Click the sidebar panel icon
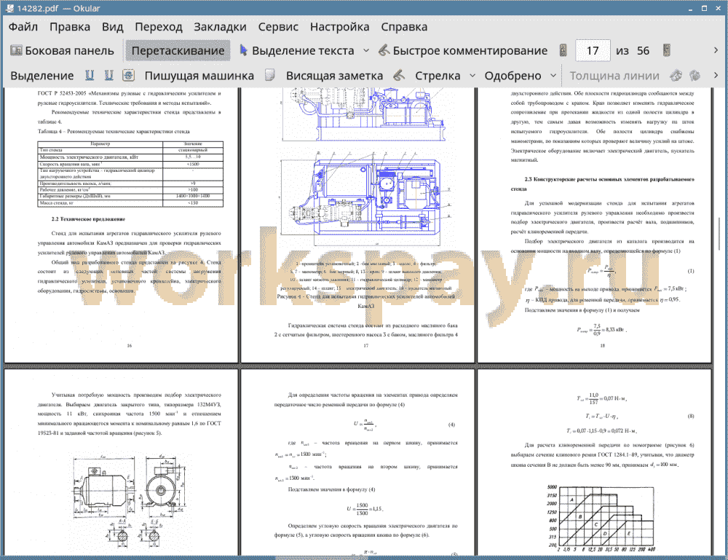The height and width of the screenshot is (560, 728). (16, 50)
